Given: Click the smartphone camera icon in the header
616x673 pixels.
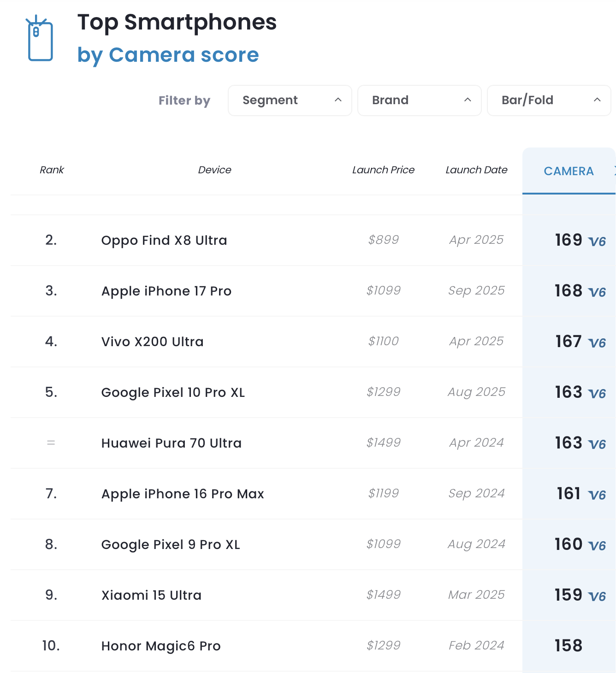Looking at the screenshot, I should point(40,38).
